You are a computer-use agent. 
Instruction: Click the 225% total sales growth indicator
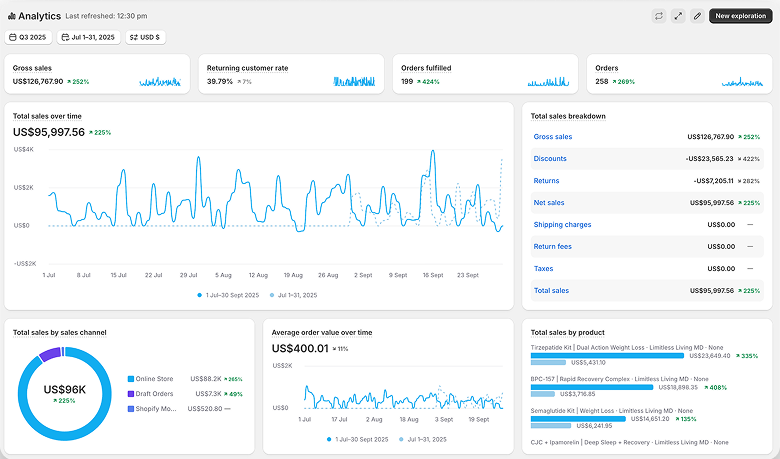coord(100,133)
